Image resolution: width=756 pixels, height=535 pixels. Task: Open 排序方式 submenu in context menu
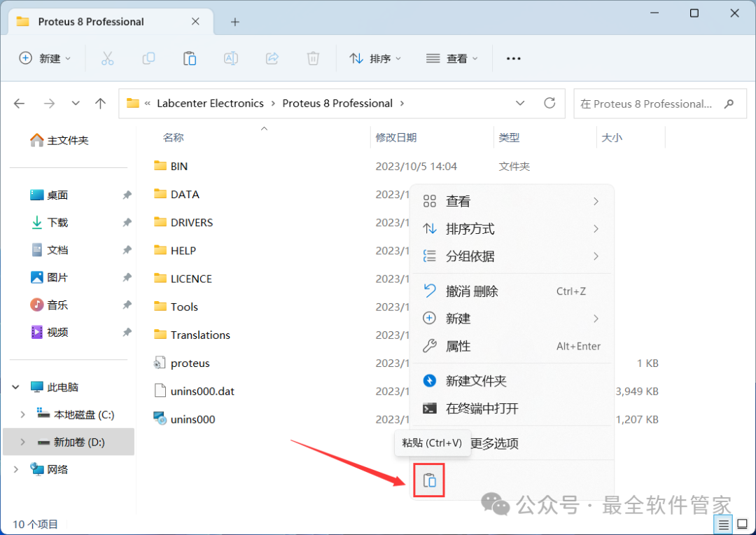(x=512, y=229)
